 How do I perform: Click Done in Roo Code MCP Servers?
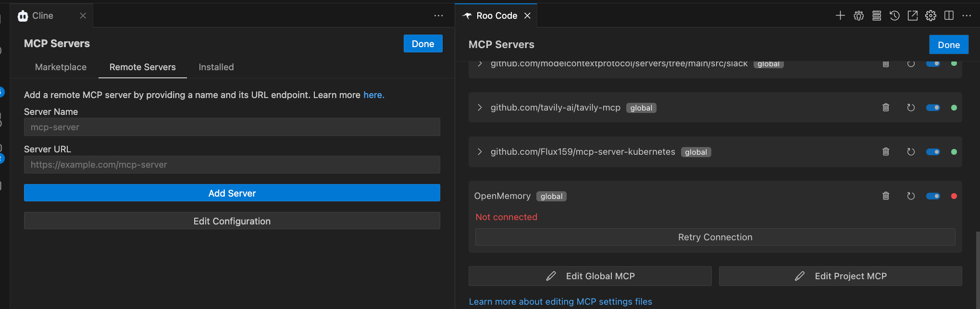click(x=949, y=45)
